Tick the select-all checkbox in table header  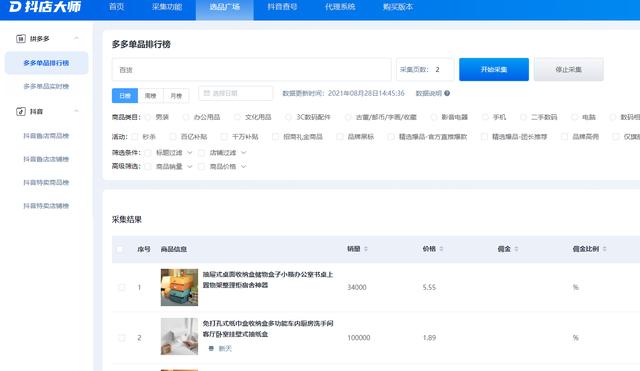[120, 249]
